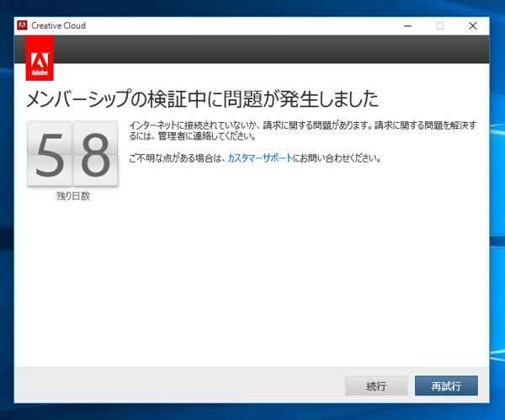Click the 58 days remaining counter
Image resolution: width=505 pixels, height=420 pixels.
[x=72, y=154]
